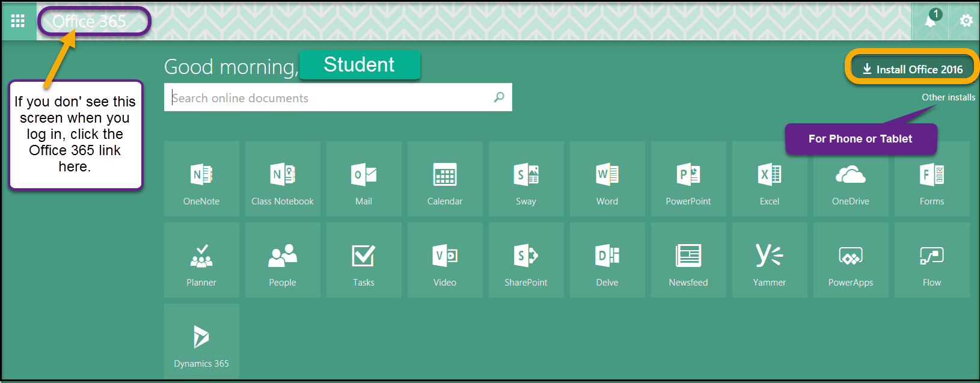Open the Yammer app tile
980x383 pixels.
click(770, 260)
